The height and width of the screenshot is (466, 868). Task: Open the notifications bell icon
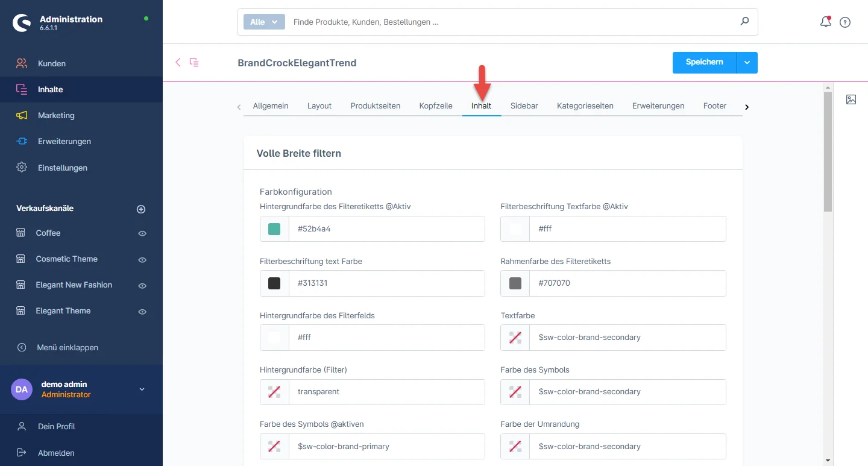pyautogui.click(x=825, y=22)
